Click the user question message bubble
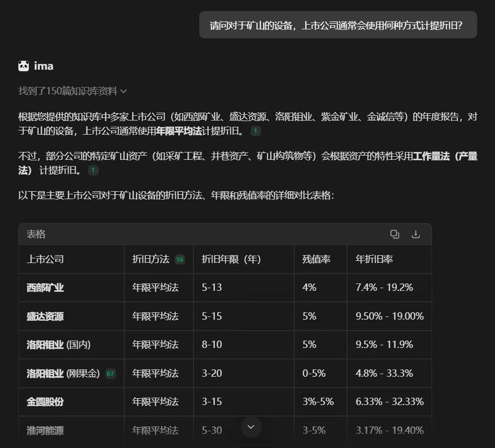This screenshot has width=495, height=448. click(x=338, y=25)
